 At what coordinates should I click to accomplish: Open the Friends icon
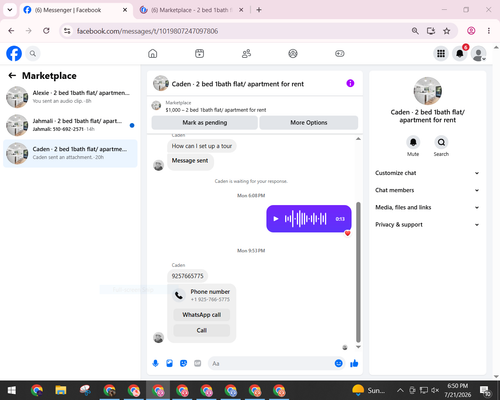(246, 53)
